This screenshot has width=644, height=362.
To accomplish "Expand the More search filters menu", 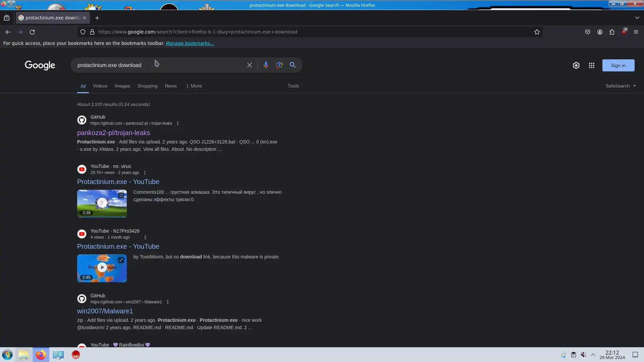I will pyautogui.click(x=194, y=86).
